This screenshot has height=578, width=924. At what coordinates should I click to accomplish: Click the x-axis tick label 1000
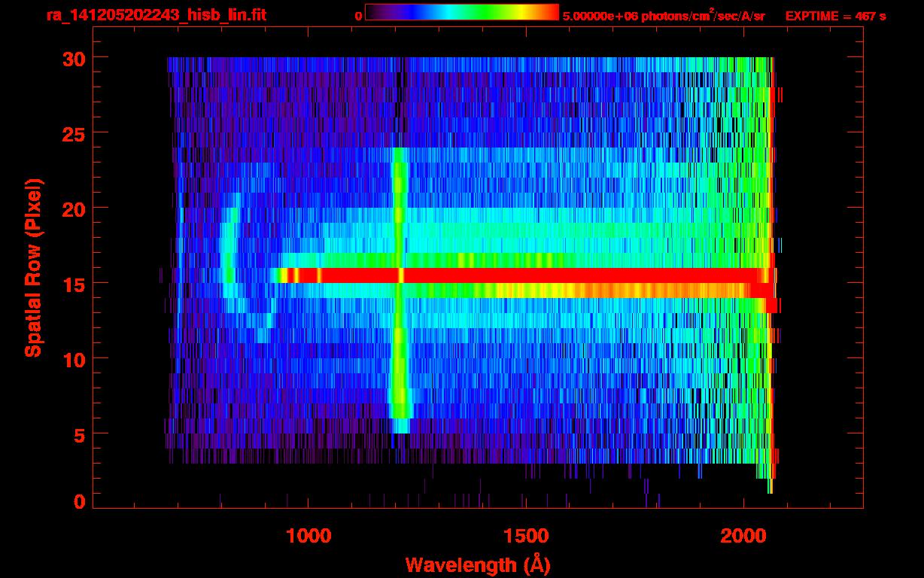[x=309, y=536]
